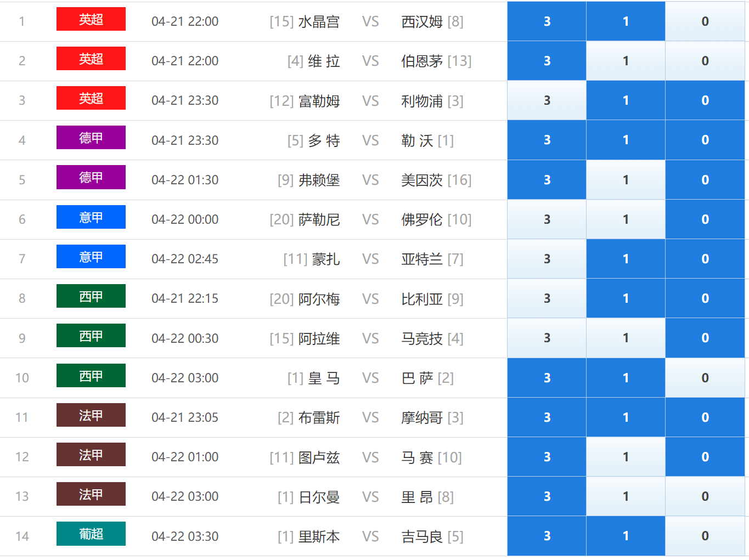749x560 pixels.
Task: Select the 1 option for 萨勒尼 vs 佛罗伦
Action: pyautogui.click(x=626, y=219)
